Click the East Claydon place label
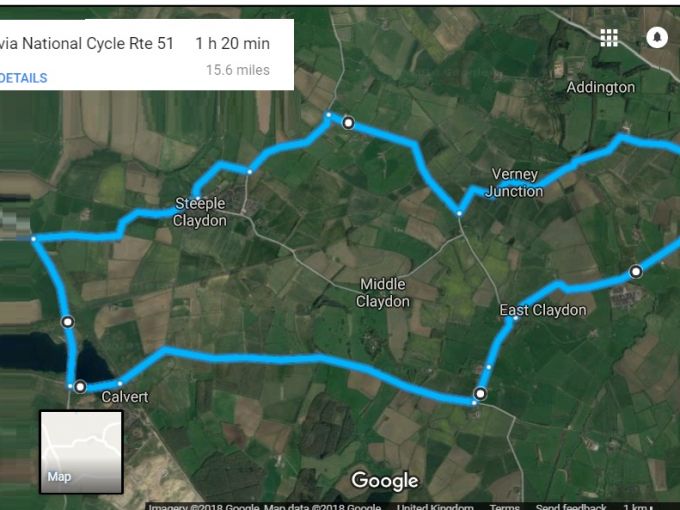This screenshot has width=680, height=510. pyautogui.click(x=543, y=310)
